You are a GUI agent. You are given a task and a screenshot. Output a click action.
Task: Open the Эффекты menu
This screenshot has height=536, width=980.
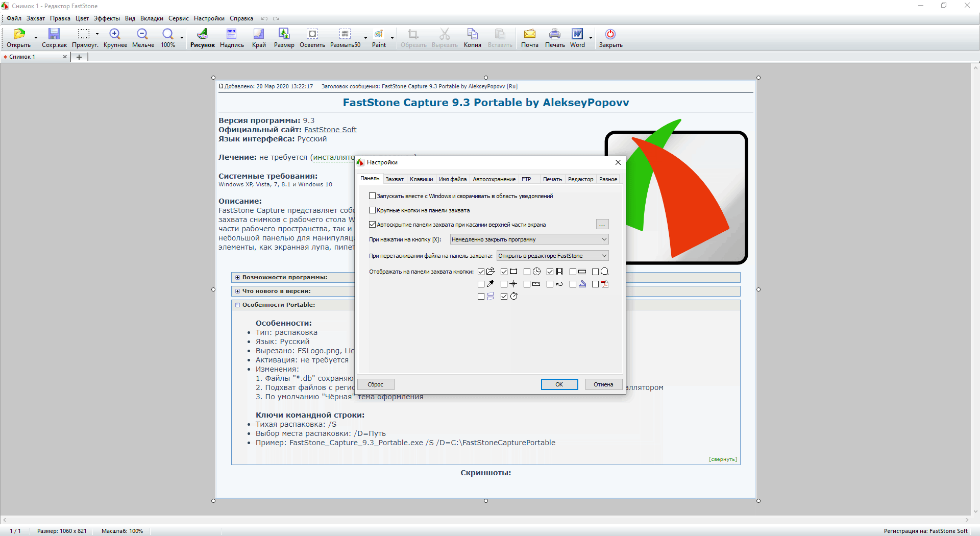coord(107,18)
